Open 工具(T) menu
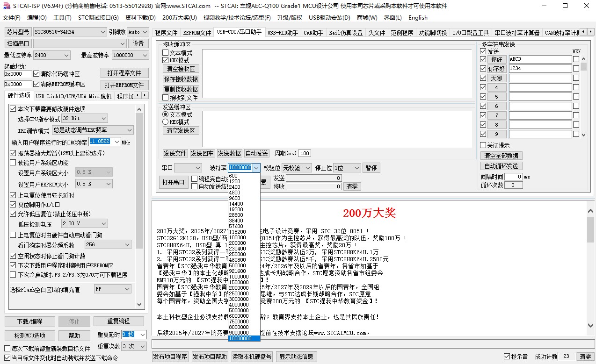The image size is (596, 364). [x=62, y=18]
